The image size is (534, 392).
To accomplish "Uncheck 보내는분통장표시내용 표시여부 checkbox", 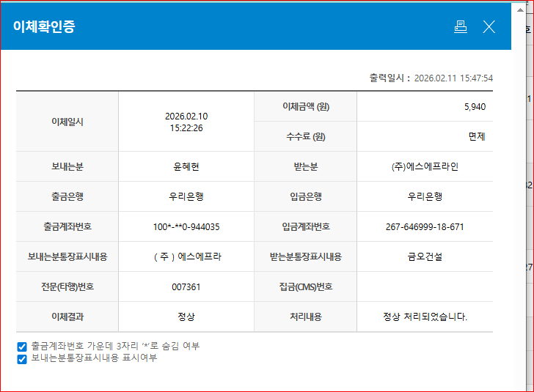I will [x=22, y=359].
